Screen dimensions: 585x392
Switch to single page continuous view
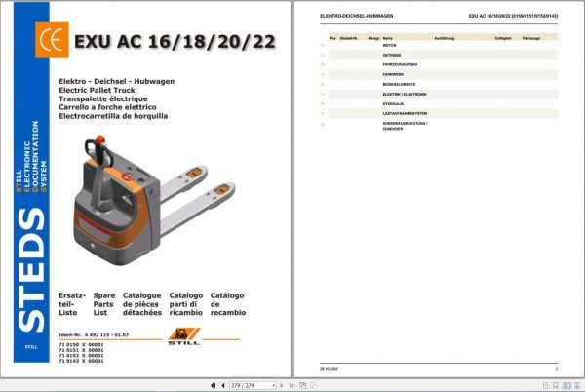(556, 385)
